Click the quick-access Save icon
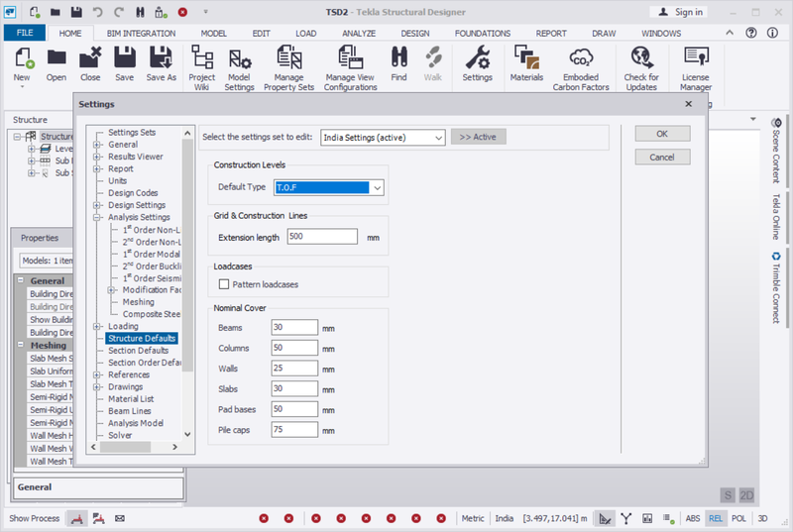 tap(76, 12)
